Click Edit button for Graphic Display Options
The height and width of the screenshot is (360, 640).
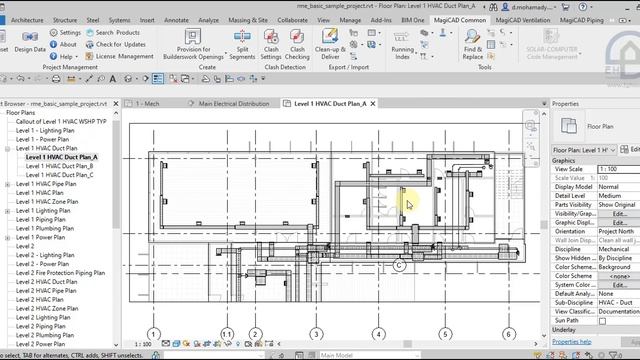[619, 222]
